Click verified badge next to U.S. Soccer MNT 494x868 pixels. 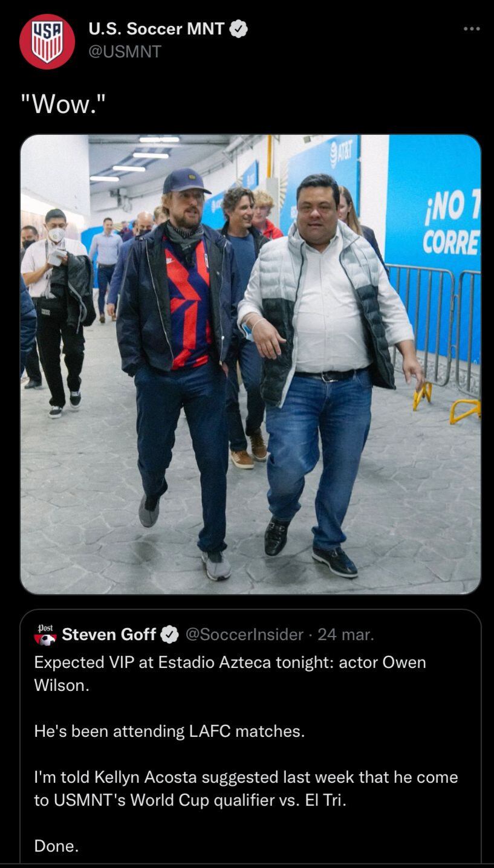(x=239, y=28)
